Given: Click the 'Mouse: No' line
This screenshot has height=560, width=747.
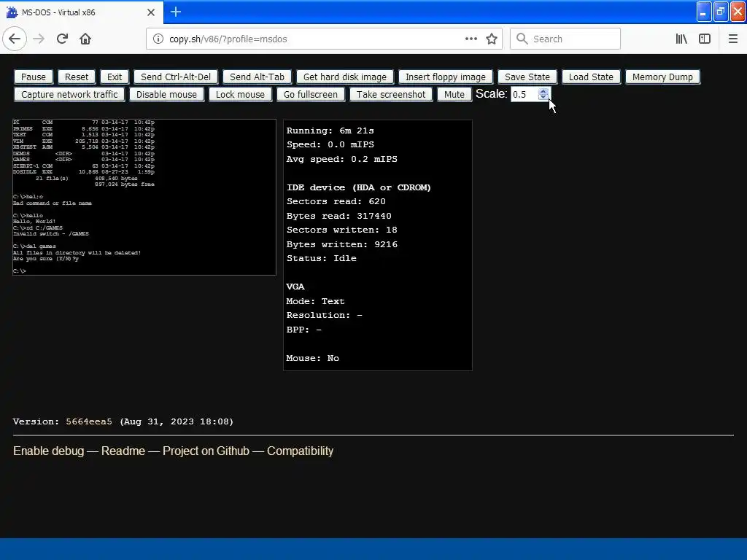Looking at the screenshot, I should coord(312,358).
